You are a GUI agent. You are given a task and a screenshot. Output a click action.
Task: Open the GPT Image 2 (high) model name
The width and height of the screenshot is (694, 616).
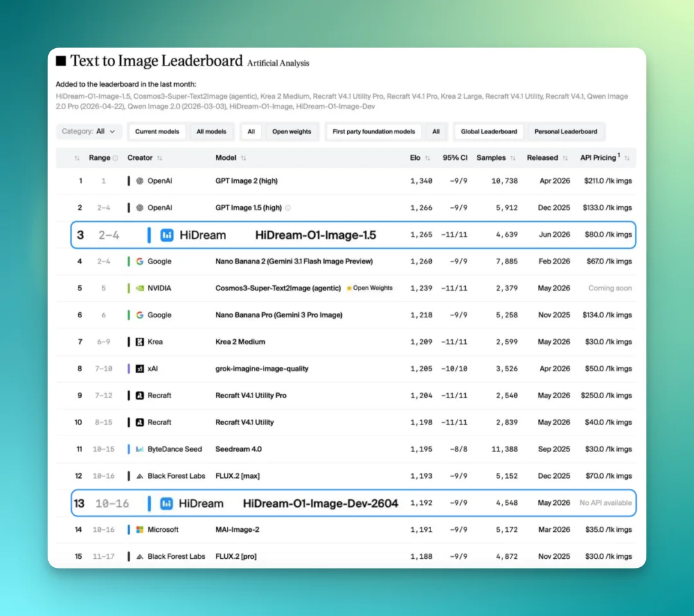[x=247, y=180]
